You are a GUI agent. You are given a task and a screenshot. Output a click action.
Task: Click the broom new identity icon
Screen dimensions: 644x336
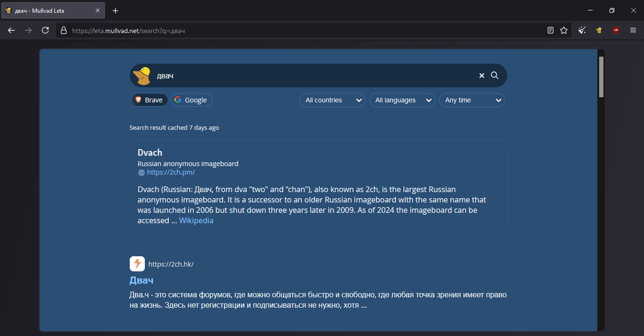[x=582, y=30]
